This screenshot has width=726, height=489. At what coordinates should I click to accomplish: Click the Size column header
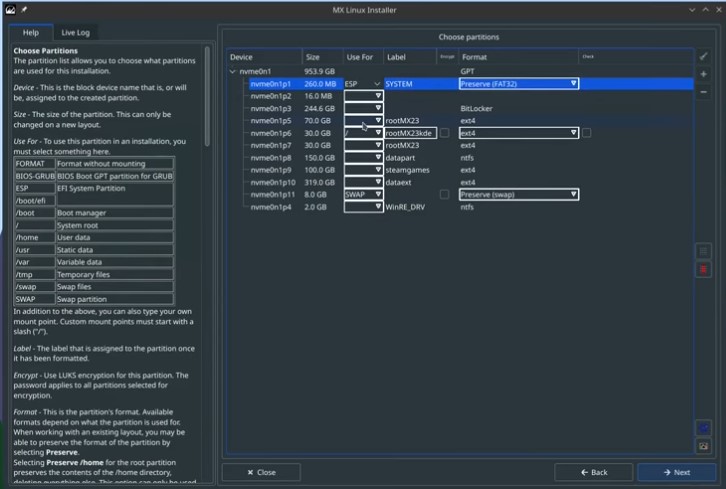[323, 57]
